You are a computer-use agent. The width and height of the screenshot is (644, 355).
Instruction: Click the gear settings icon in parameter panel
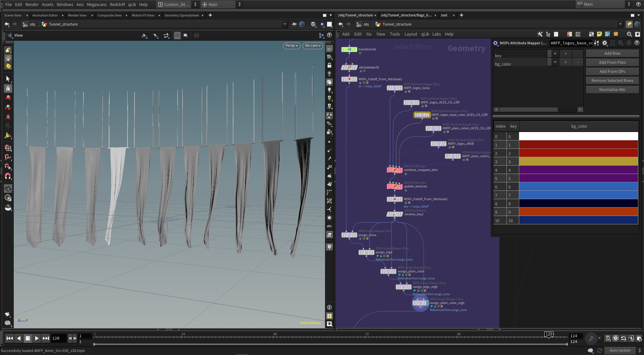pos(604,43)
